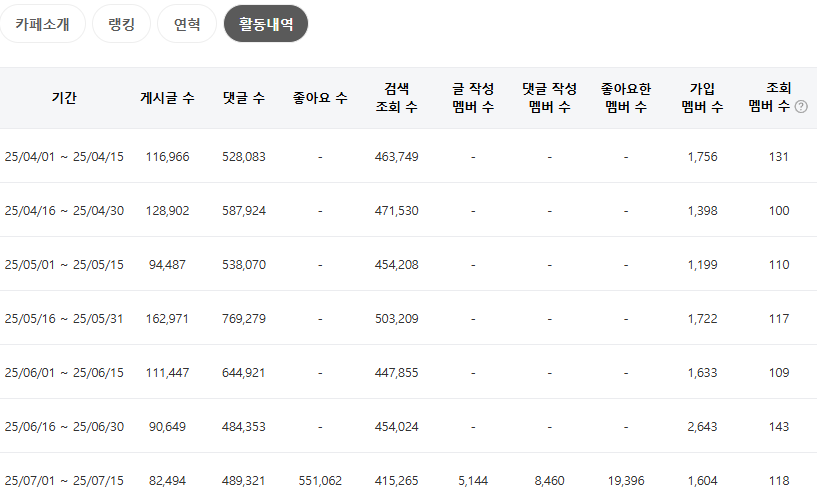Switch to the 랭킹 tab

point(121,24)
